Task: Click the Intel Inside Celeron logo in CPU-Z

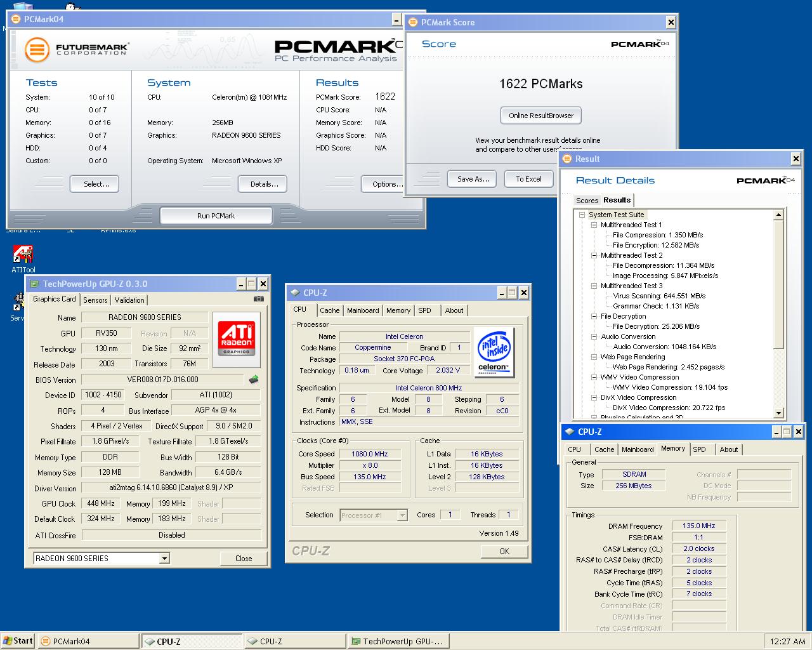Action: coord(494,352)
